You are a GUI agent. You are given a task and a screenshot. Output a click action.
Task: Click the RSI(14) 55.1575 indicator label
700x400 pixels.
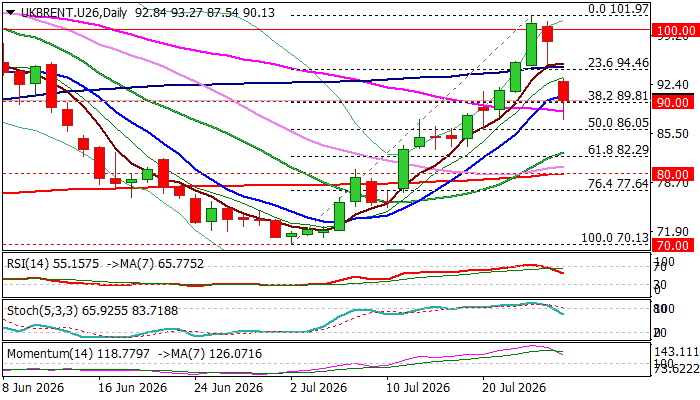(53, 264)
